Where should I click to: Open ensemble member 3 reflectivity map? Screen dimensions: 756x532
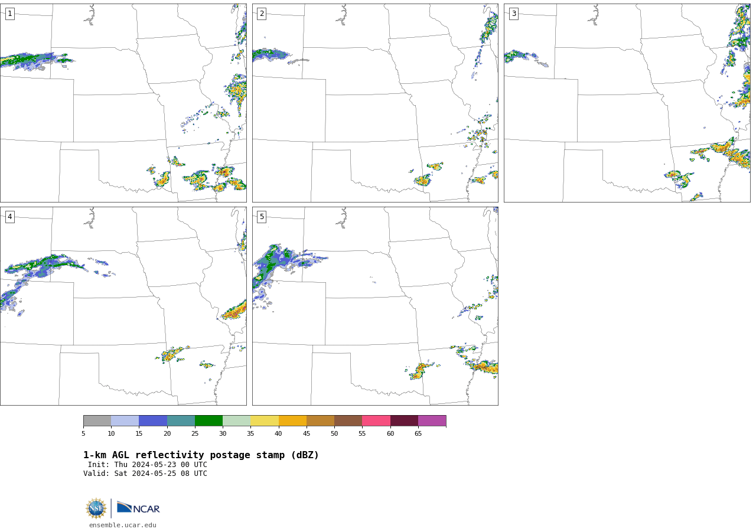[x=627, y=103]
